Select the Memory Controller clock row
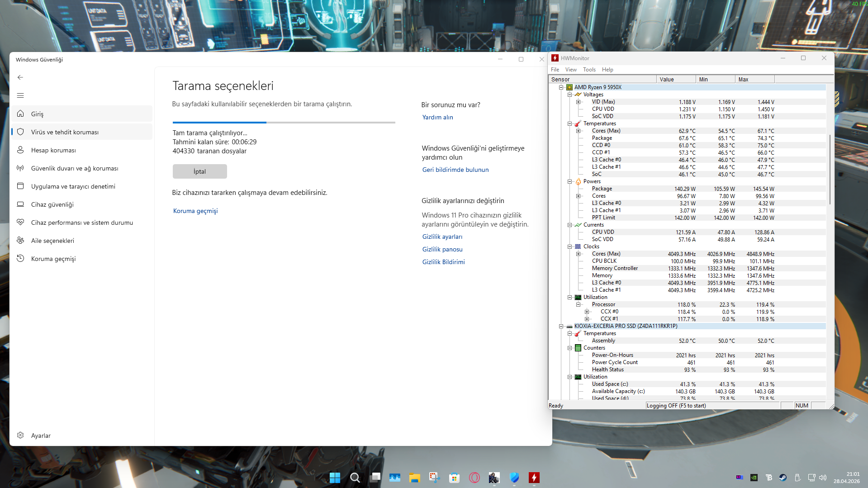 coord(688,268)
